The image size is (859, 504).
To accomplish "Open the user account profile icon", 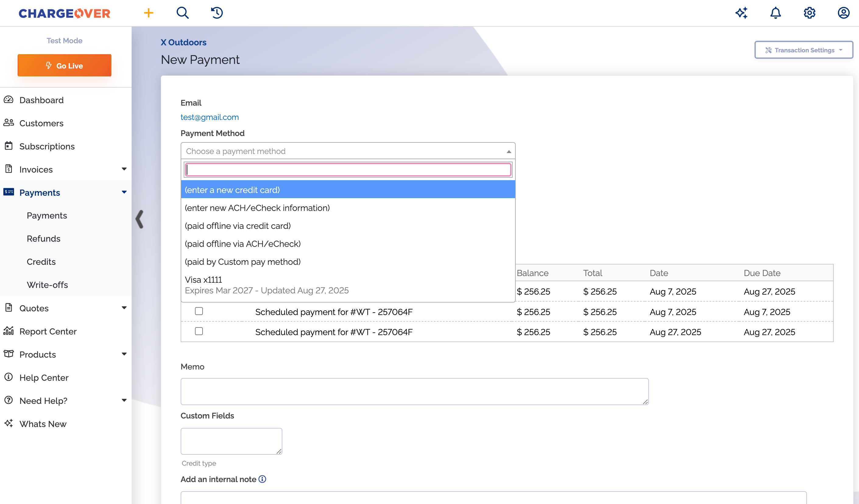I will 844,13.
